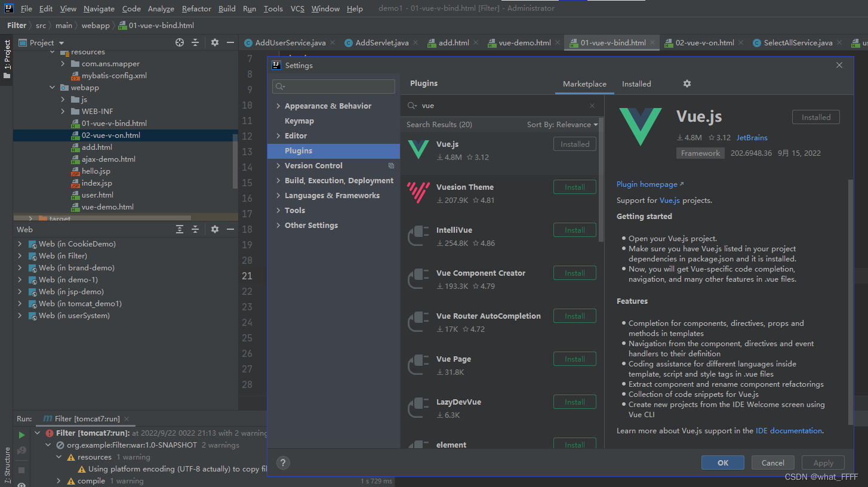Click OK in the Settings dialog
868x487 pixels.
(723, 463)
